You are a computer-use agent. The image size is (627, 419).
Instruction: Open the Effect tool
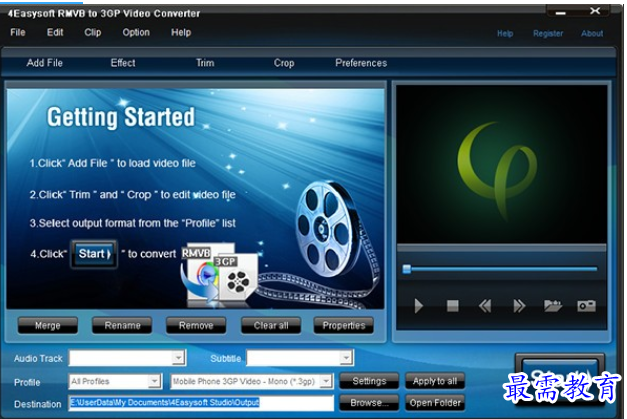click(x=123, y=63)
